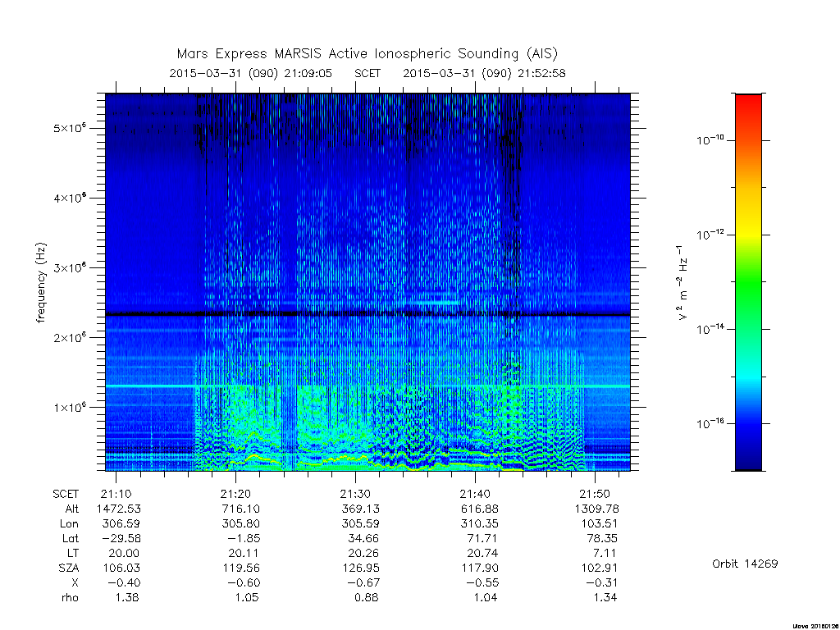Click the frequency (Hz) axis label
Image resolution: width=840 pixels, height=630 pixels.
pyautogui.click(x=41, y=282)
